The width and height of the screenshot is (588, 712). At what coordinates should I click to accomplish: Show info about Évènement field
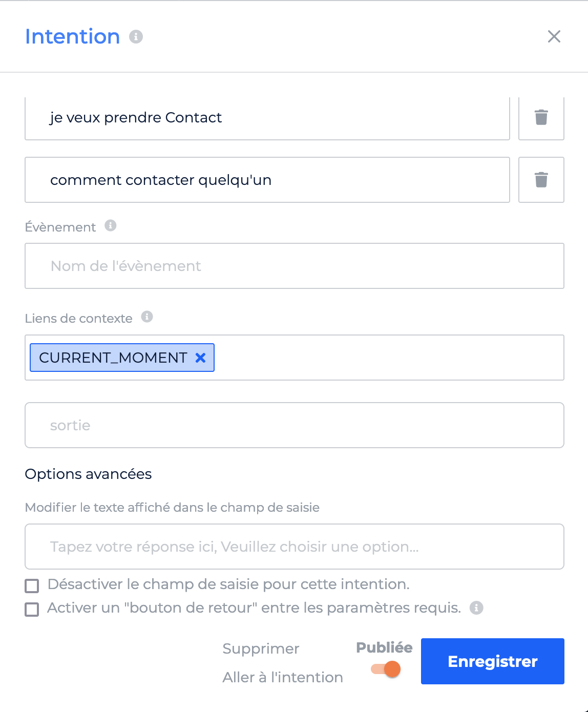(x=111, y=225)
